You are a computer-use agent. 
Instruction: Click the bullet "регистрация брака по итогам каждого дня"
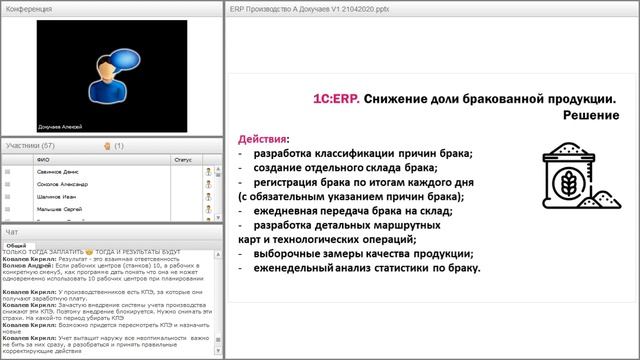(x=363, y=182)
